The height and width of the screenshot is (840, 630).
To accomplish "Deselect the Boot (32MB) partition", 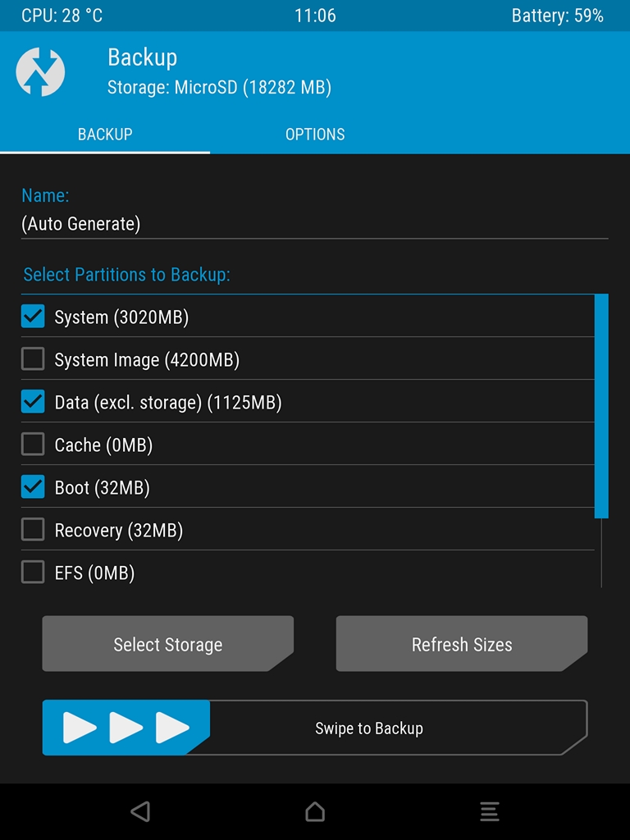I will point(33,487).
